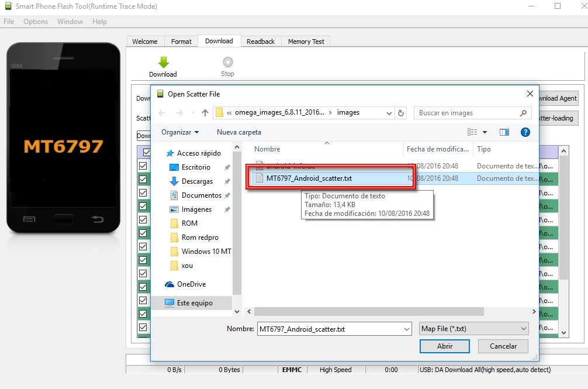This screenshot has height=389, width=588.
Task: Unpin Escritorio pin icon
Action: tap(227, 167)
